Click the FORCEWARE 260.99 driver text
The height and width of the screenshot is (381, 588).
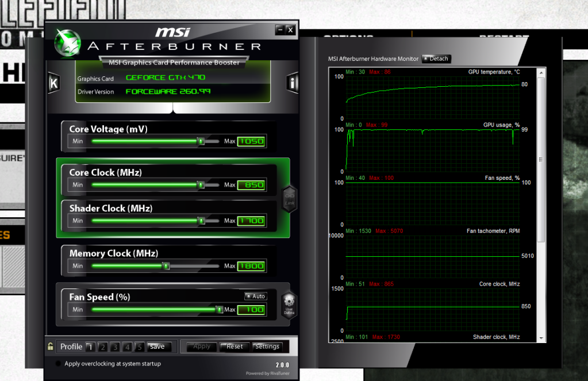point(168,91)
